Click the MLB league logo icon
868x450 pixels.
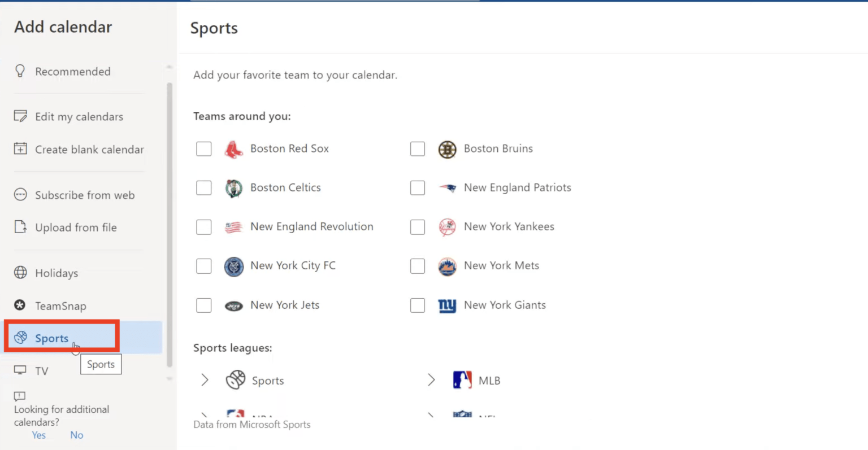point(462,381)
